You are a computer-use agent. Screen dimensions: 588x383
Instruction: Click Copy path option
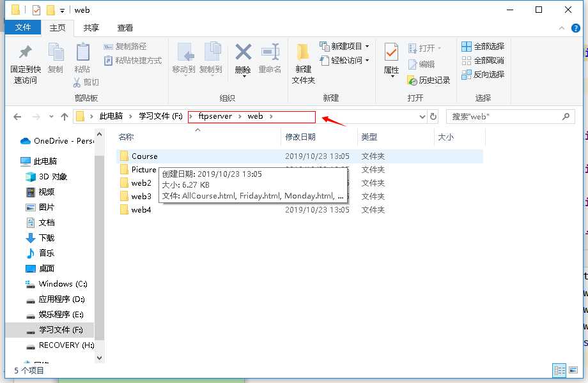[125, 47]
